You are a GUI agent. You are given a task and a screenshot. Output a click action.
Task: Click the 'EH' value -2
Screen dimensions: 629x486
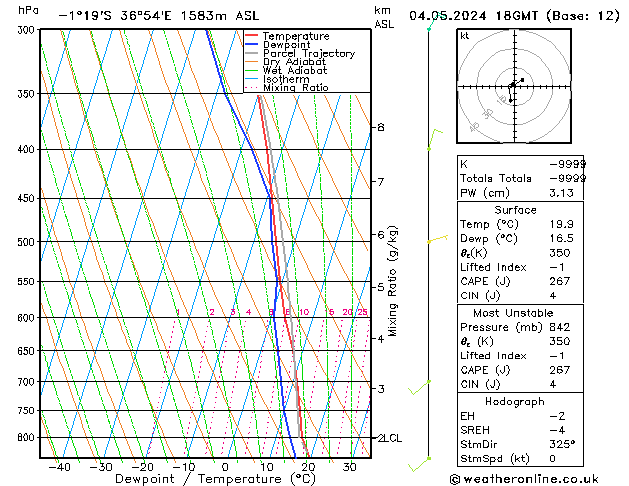pos(557,416)
